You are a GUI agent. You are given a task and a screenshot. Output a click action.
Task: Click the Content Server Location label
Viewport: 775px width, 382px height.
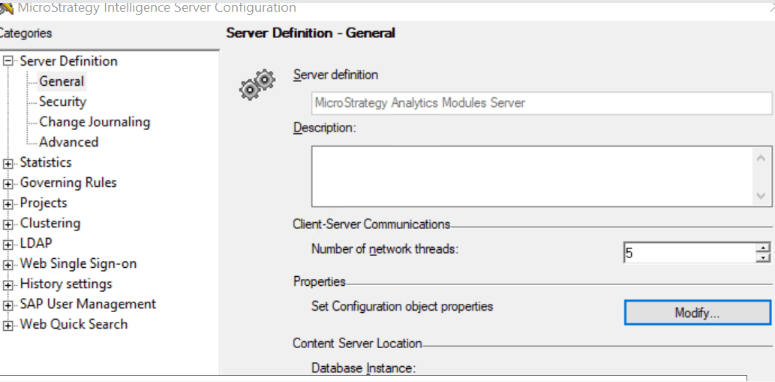point(357,343)
